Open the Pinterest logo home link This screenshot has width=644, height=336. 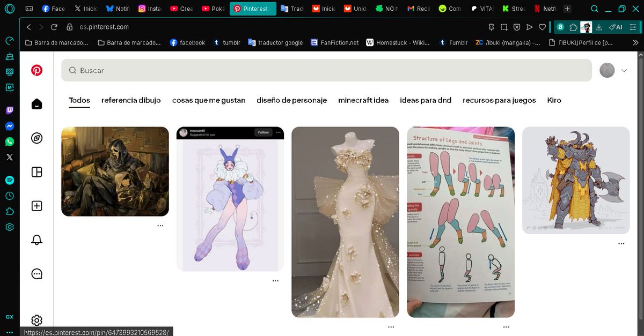click(36, 70)
